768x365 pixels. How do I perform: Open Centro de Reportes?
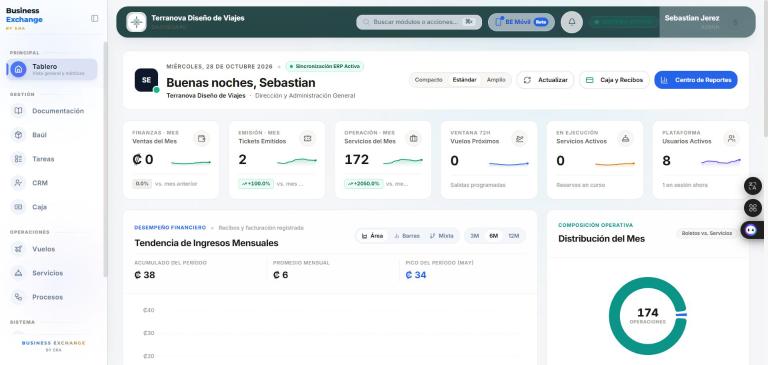[x=696, y=80]
